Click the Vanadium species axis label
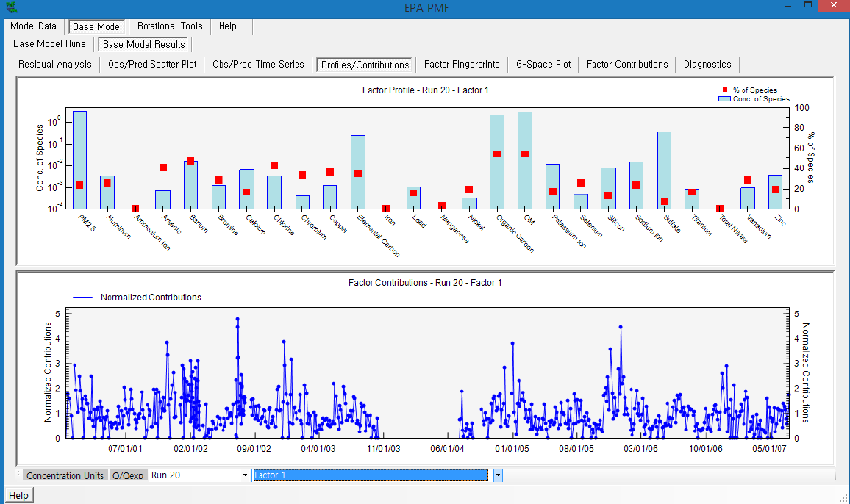Viewport: 850px width, 504px height. pos(759,226)
